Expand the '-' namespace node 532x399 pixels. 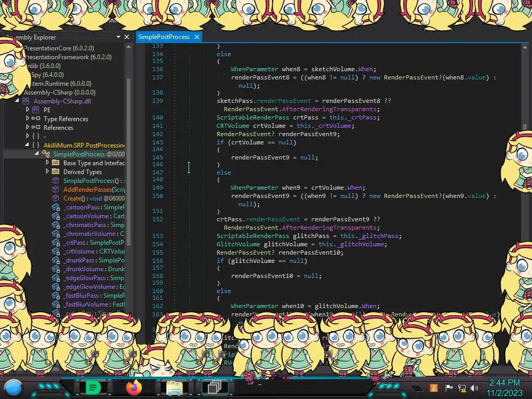click(28, 136)
